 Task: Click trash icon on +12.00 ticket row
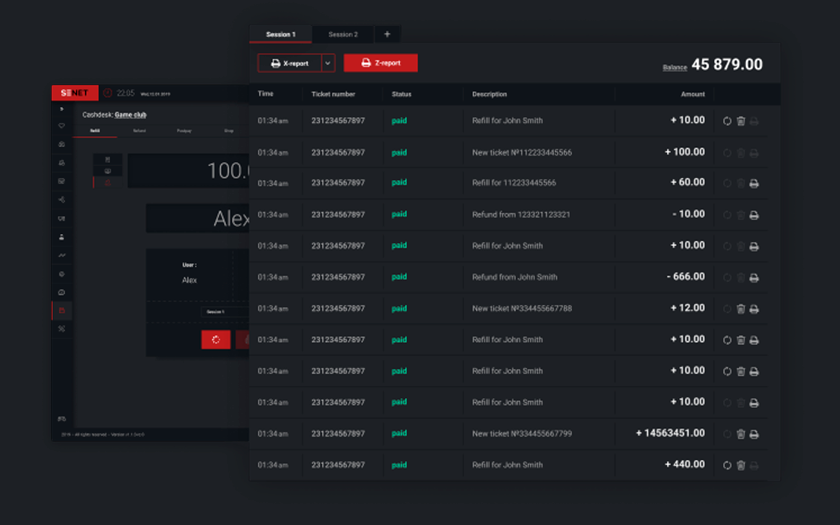click(x=741, y=309)
